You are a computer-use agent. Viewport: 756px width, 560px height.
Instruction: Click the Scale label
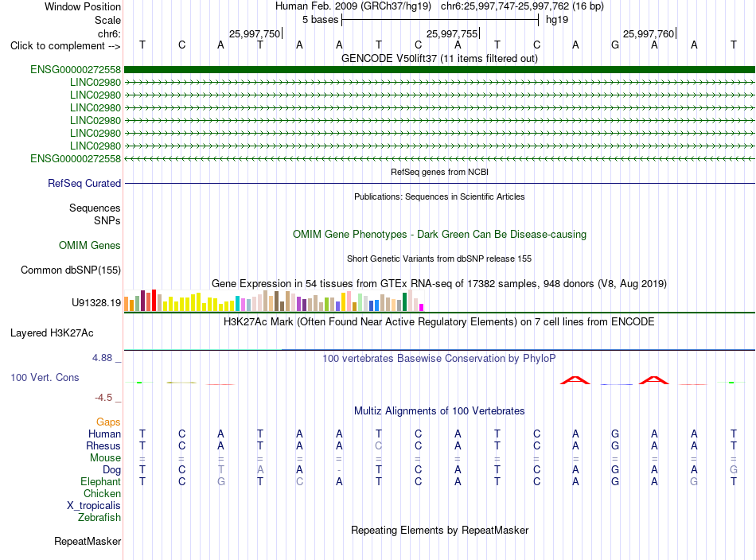108,20
